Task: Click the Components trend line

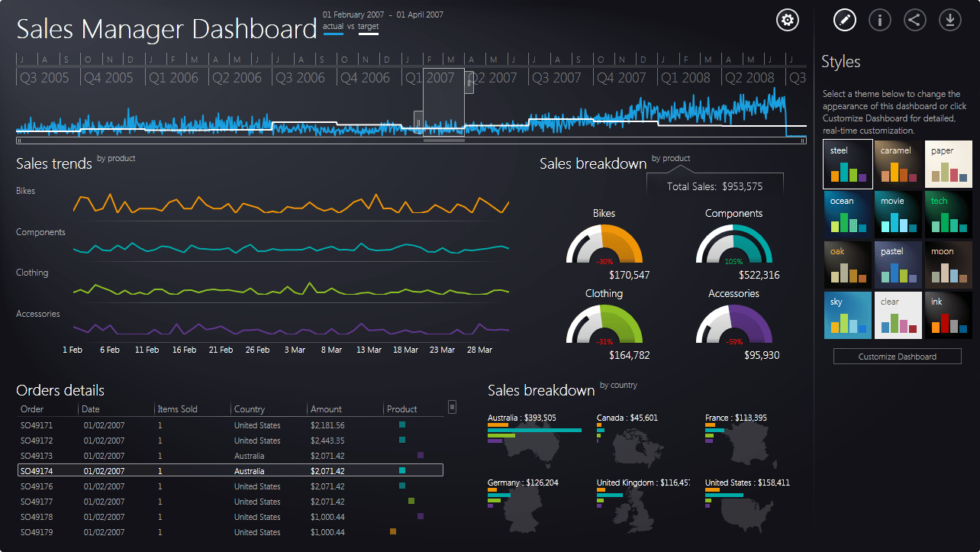Action: coord(291,247)
